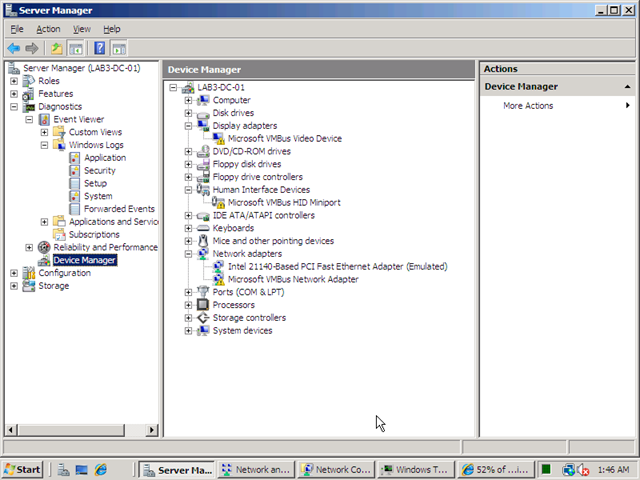Click the Processors category icon
Image resolution: width=640 pixels, height=480 pixels.
(203, 305)
